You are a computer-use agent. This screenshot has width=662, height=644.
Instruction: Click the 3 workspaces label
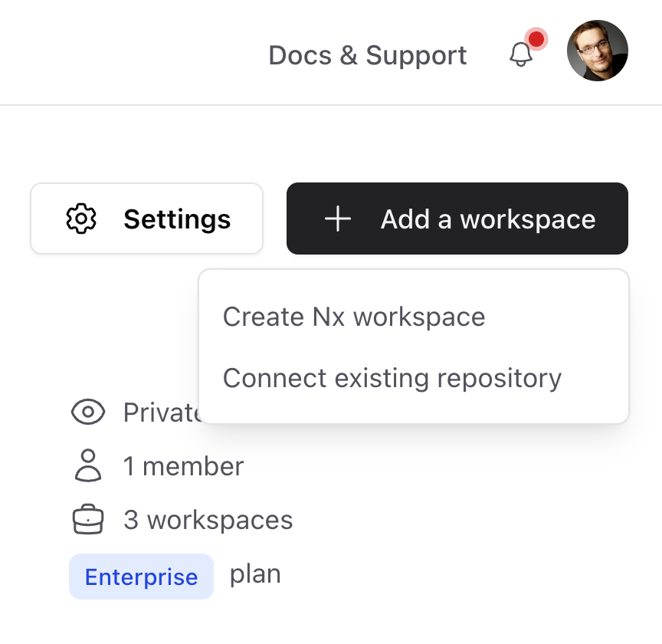click(x=208, y=520)
